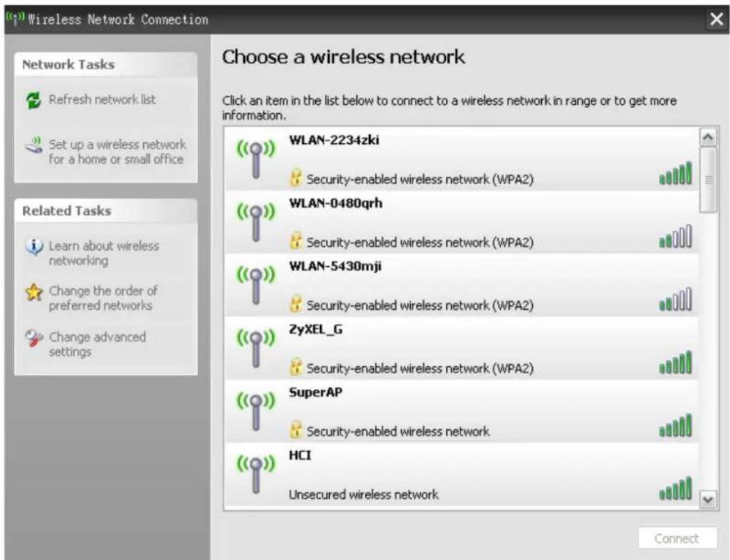
Task: Click signal strength bars for ZyXEL_G
Action: point(675,363)
